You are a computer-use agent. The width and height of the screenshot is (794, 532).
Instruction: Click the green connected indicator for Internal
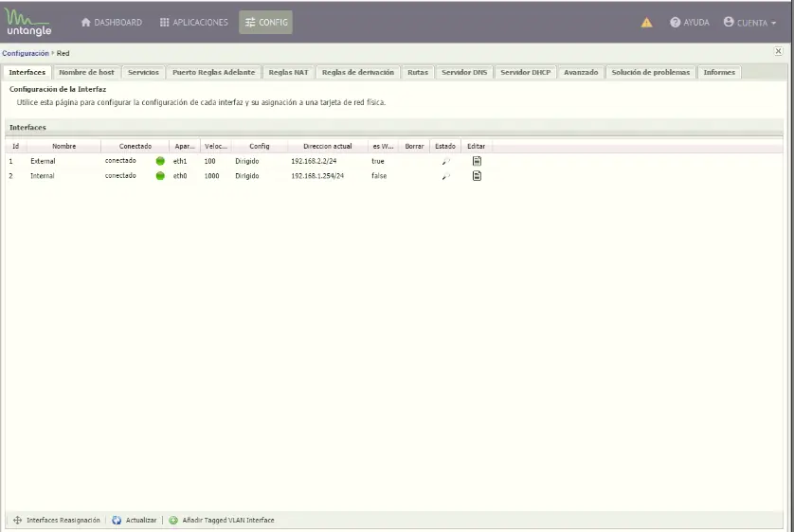pos(160,176)
